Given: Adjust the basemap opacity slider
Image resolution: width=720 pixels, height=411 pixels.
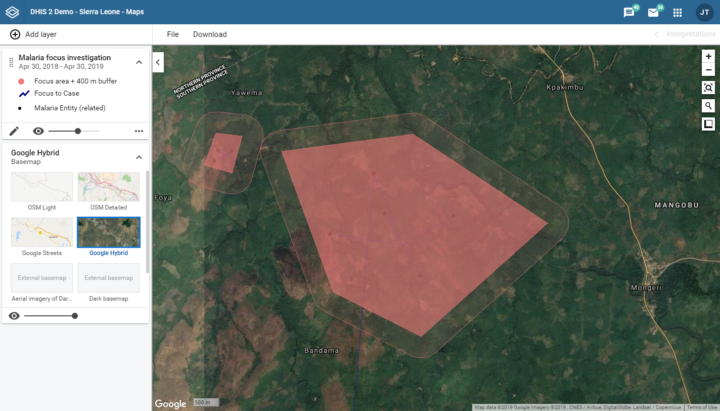Looking at the screenshot, I should pyautogui.click(x=50, y=316).
